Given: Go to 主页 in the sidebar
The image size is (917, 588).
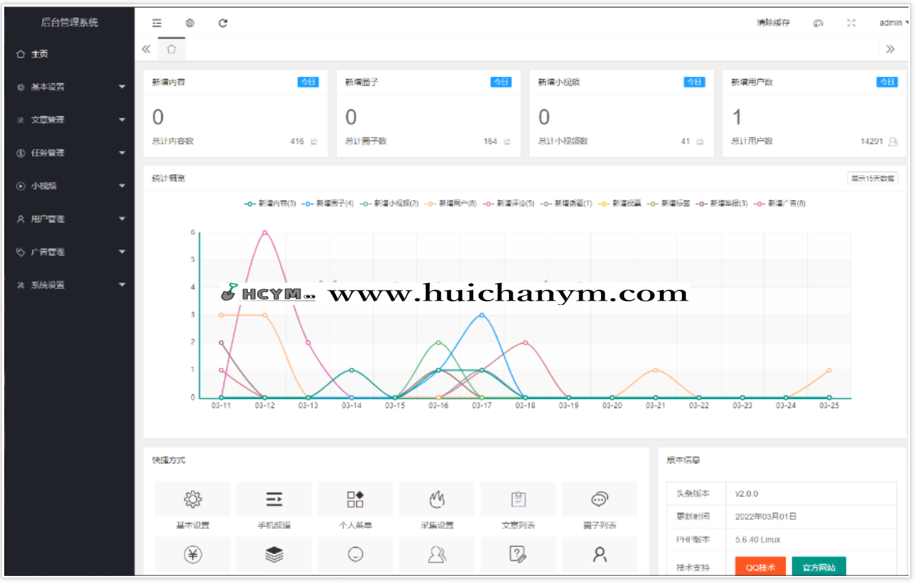Looking at the screenshot, I should point(40,54).
